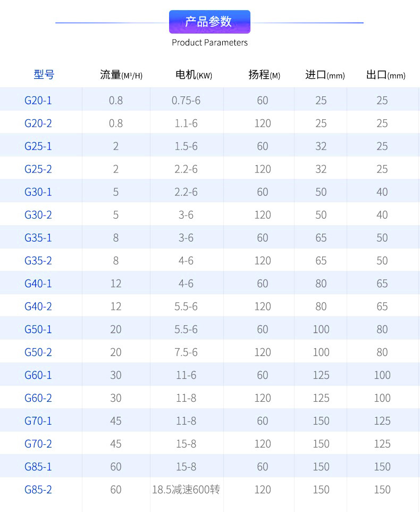Click the 电机 (KW) column header

click(x=194, y=75)
